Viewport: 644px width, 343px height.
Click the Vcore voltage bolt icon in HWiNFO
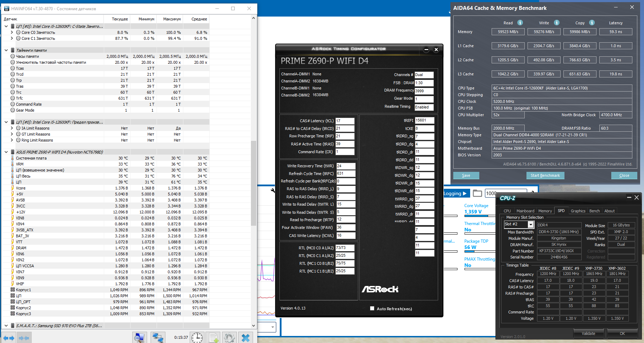pyautogui.click(x=13, y=188)
